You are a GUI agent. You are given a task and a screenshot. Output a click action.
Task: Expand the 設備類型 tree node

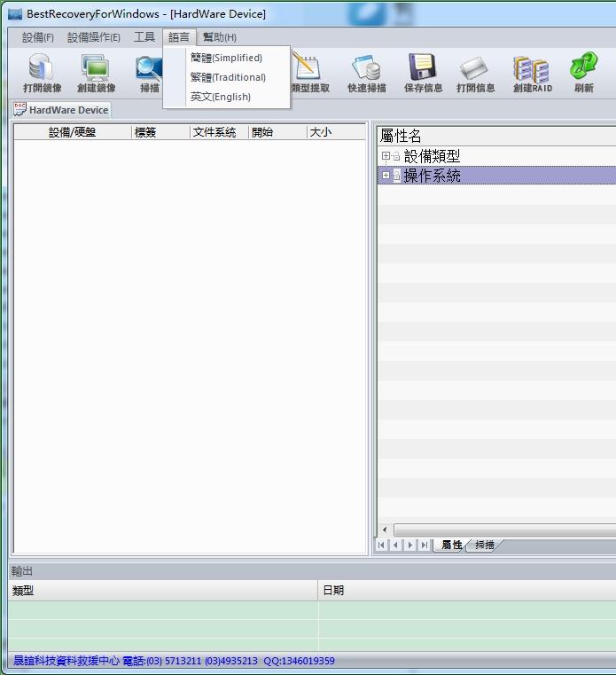click(386, 156)
